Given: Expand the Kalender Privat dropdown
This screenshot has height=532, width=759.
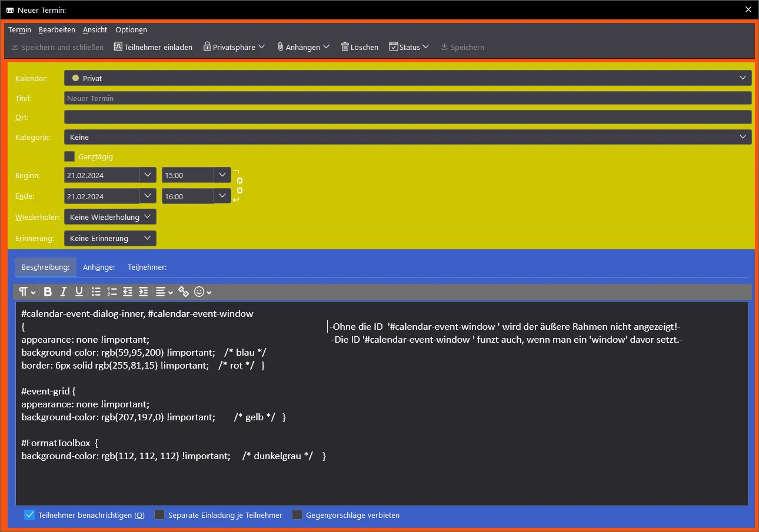Looking at the screenshot, I should pos(408,78).
